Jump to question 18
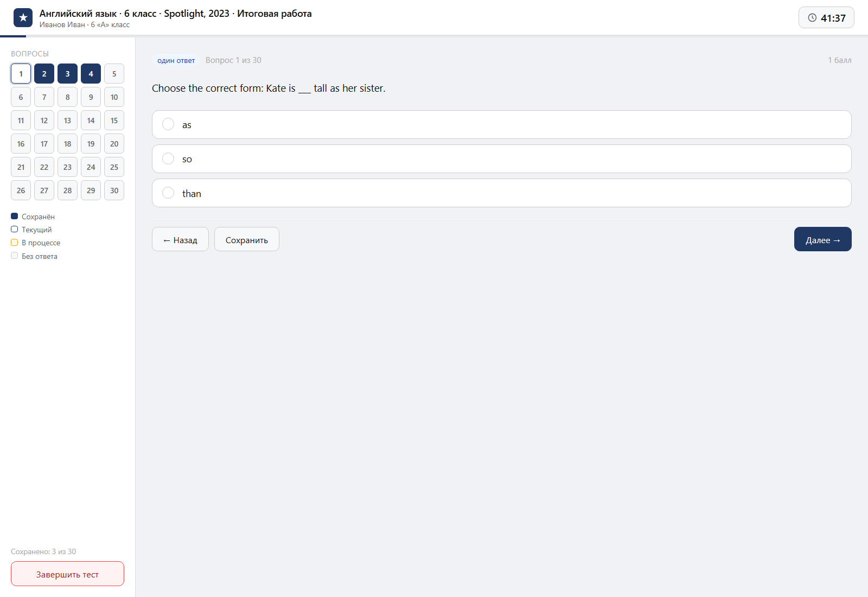The height and width of the screenshot is (597, 868). pyautogui.click(x=67, y=144)
